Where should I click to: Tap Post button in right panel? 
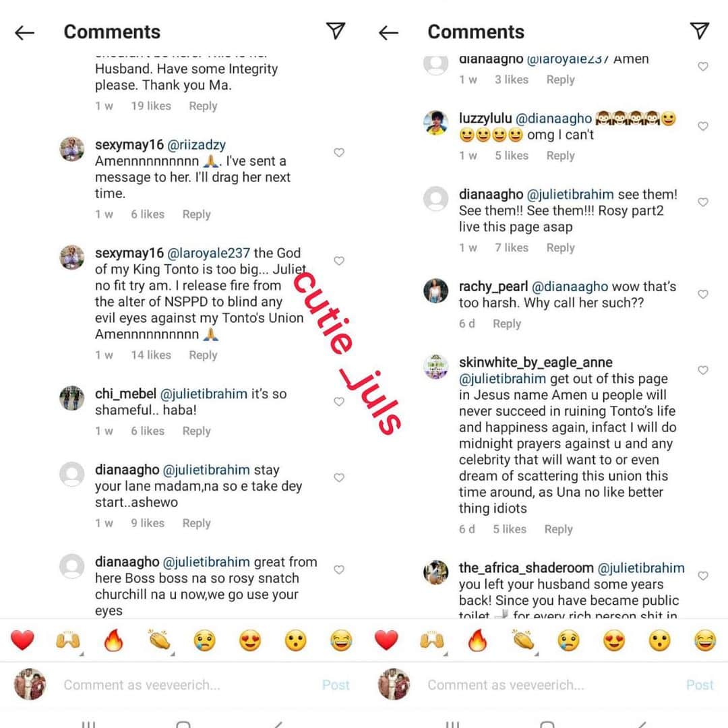tap(699, 686)
